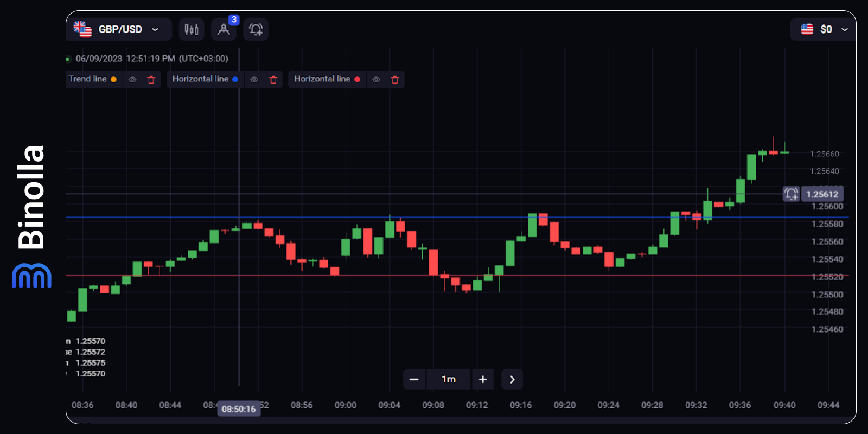This screenshot has width=868, height=434.
Task: Delete the blue Horizontal line
Action: point(273,80)
